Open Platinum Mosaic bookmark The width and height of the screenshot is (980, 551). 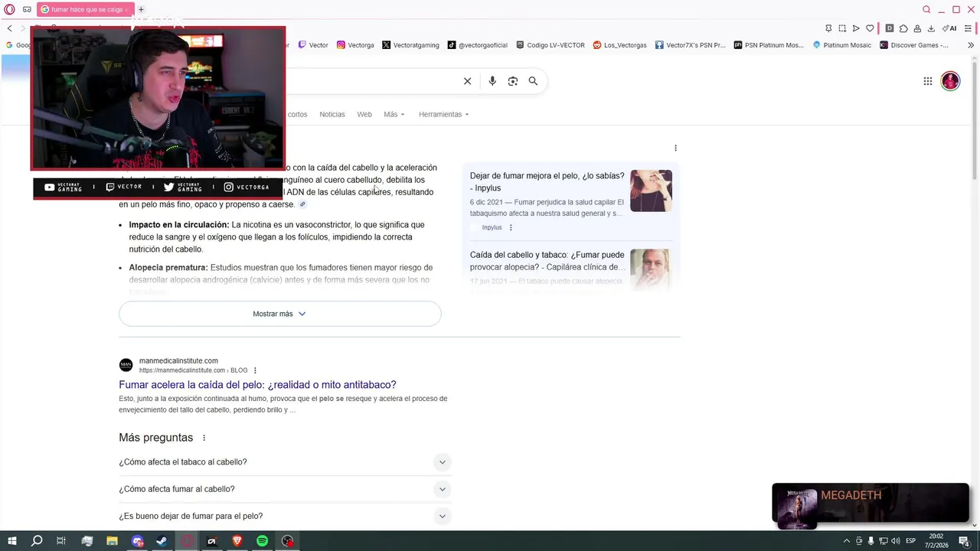pos(841,45)
